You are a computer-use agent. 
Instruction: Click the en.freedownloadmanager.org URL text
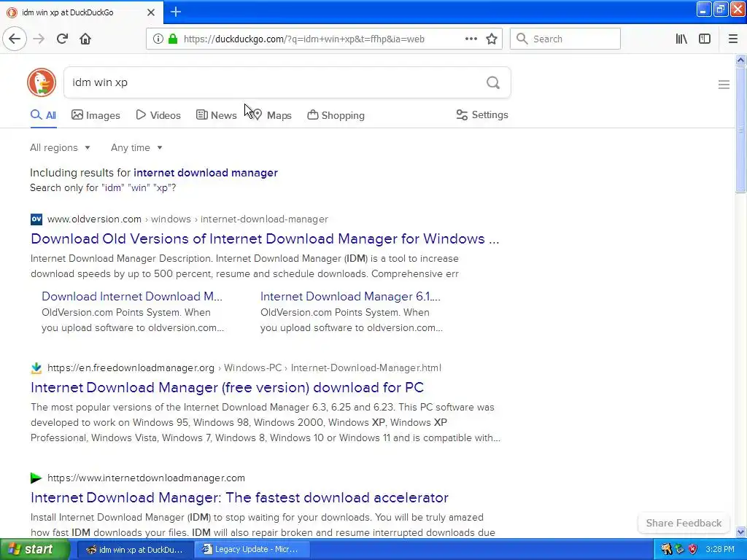tap(131, 367)
